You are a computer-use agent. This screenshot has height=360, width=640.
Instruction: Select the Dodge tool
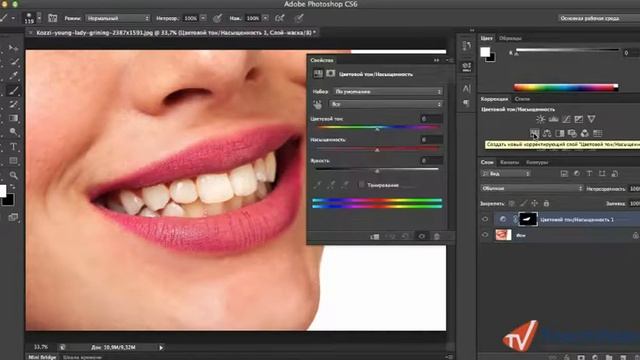click(13, 132)
